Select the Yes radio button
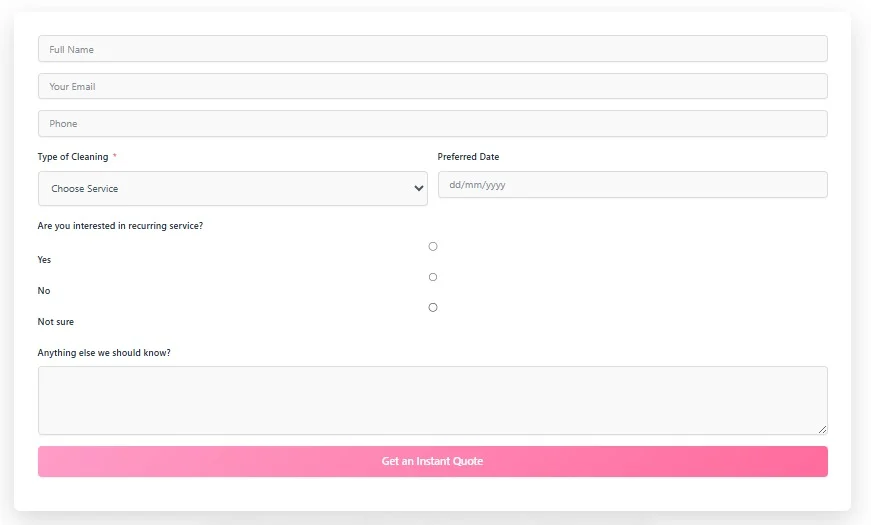The width and height of the screenshot is (871, 525). 433,246
